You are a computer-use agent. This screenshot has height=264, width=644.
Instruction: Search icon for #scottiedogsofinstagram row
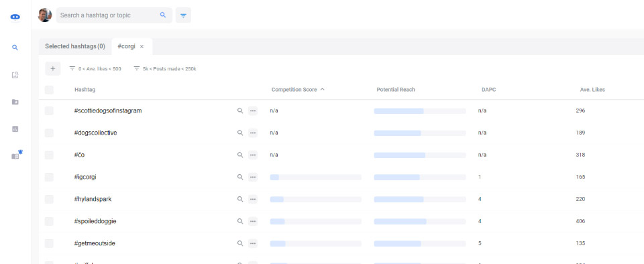[x=240, y=111]
